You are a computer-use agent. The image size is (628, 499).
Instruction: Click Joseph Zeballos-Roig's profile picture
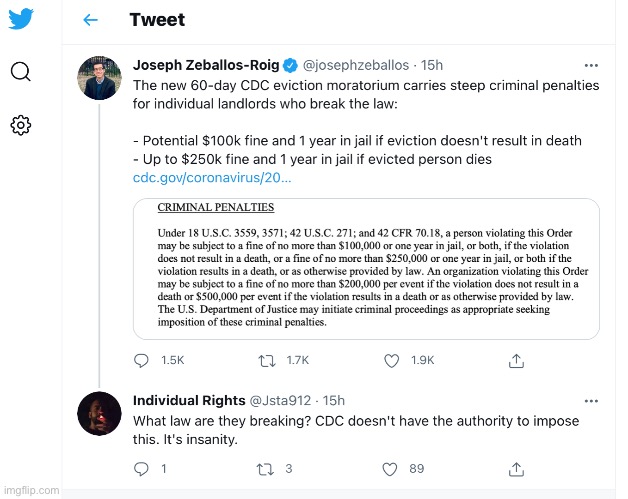pyautogui.click(x=100, y=78)
